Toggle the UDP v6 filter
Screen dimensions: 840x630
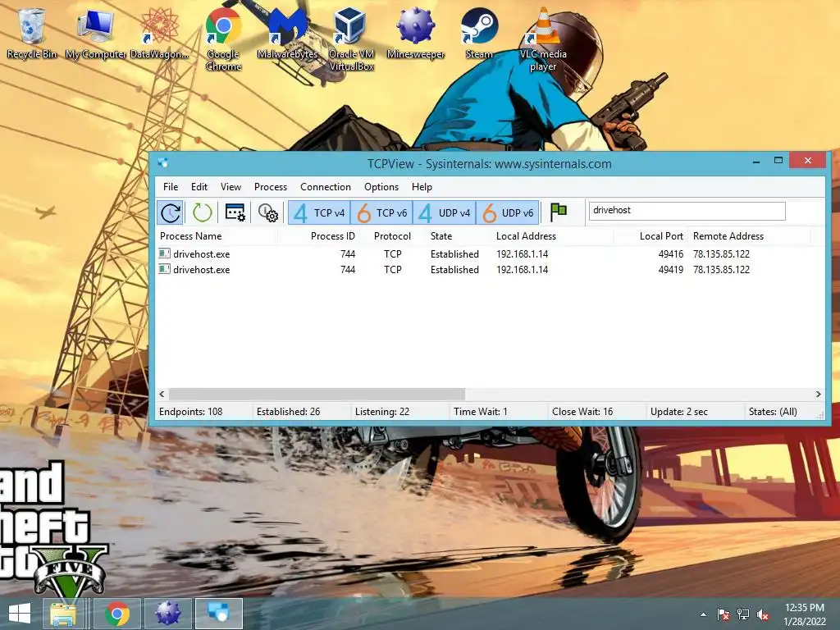[x=507, y=212]
